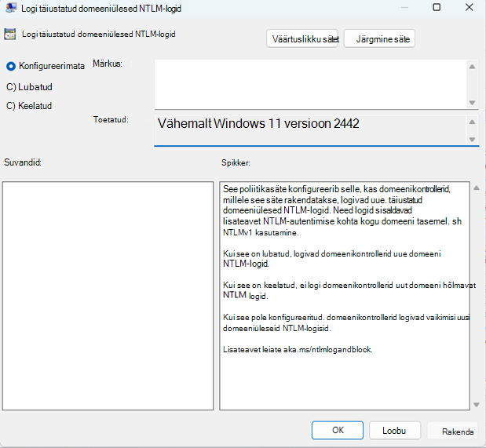Click heading 'Logi täiustatud domeeniülesed NTLM-logid' beside icon
The width and height of the screenshot is (486, 448).
99,34
